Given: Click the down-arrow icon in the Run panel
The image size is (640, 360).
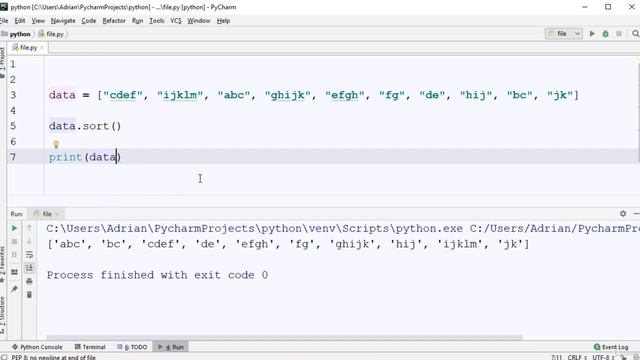Looking at the screenshot, I should pyautogui.click(x=29, y=241).
